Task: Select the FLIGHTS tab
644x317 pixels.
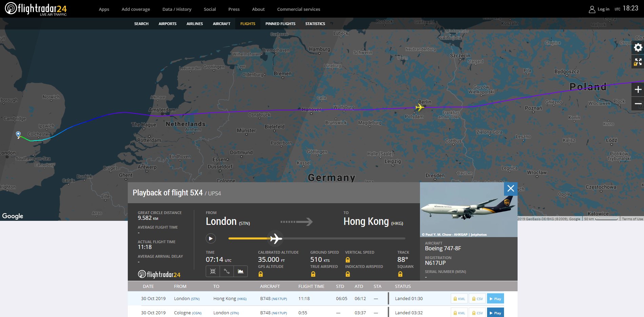Action: coord(248,24)
